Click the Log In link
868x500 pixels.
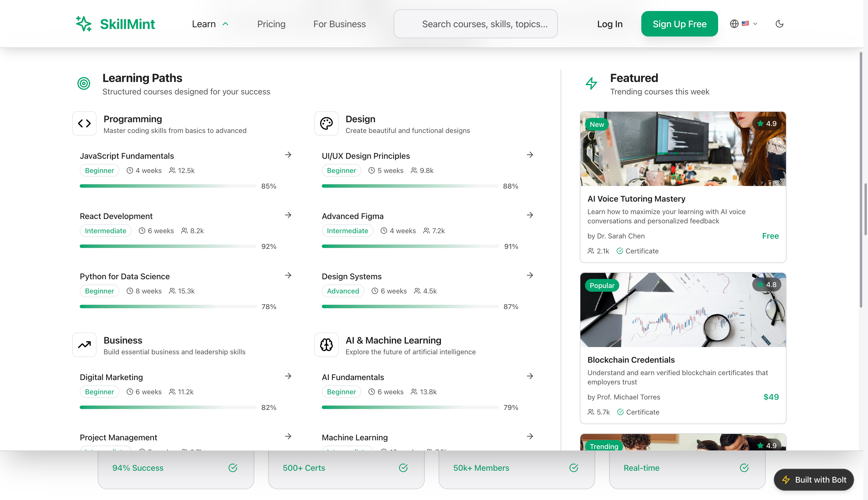pos(609,24)
